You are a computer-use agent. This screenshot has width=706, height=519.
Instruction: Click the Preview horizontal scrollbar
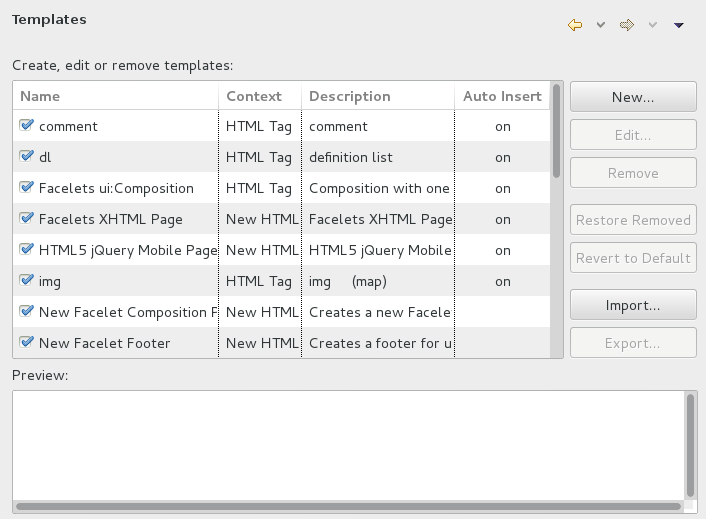pyautogui.click(x=350, y=506)
